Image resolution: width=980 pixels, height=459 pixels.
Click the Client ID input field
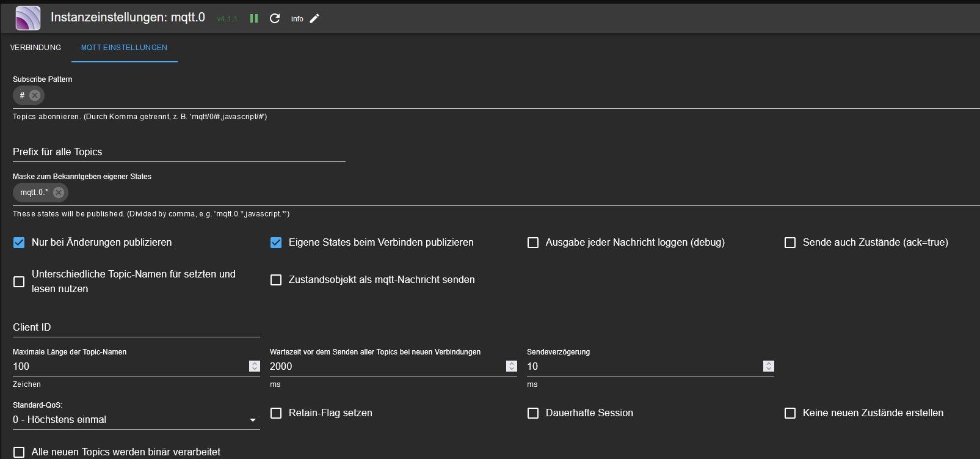pos(136,328)
